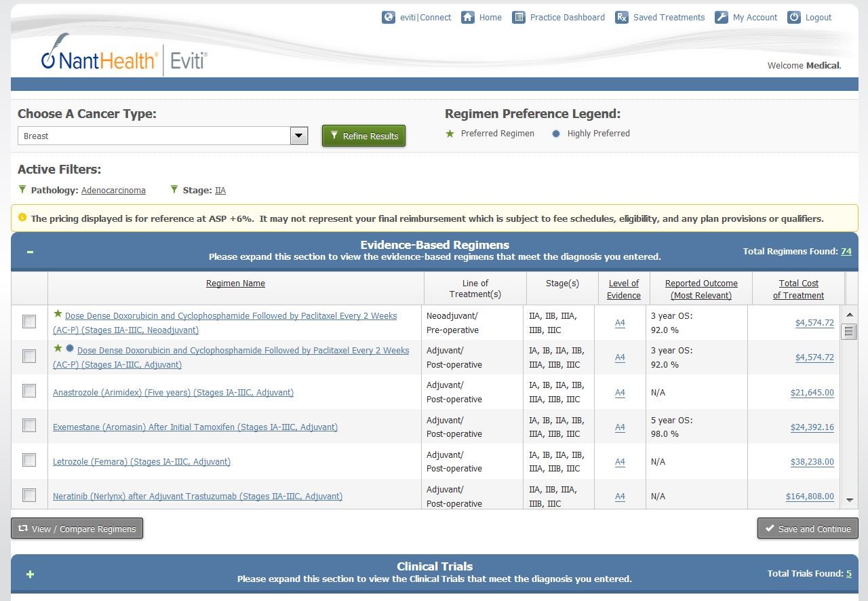The image size is (868, 601).
Task: Open Practice Dashboard icon in header
Action: (x=519, y=18)
